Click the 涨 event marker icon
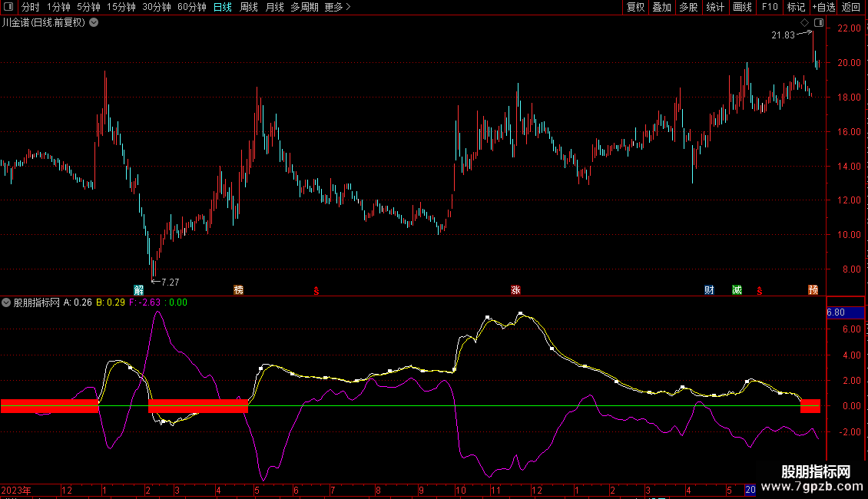Screen dimensions: 868x499 (515, 290)
